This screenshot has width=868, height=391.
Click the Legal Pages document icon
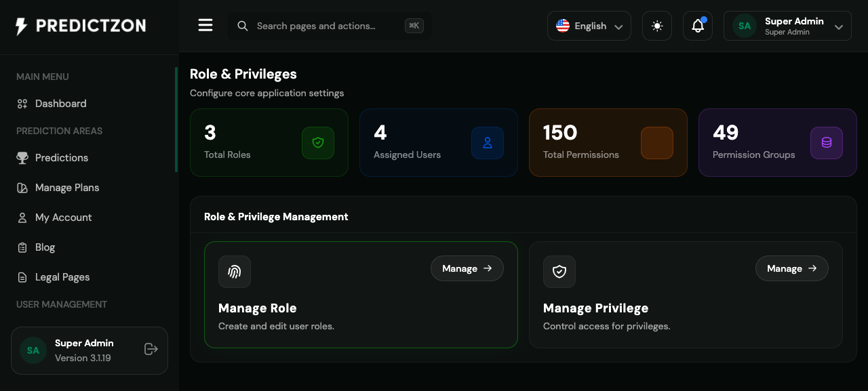coord(22,277)
